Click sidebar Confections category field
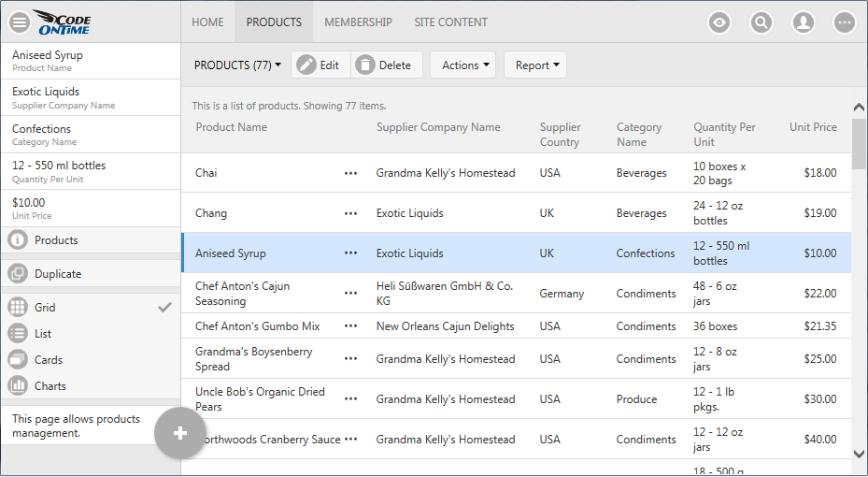This screenshot has height=477, width=868. click(x=91, y=135)
